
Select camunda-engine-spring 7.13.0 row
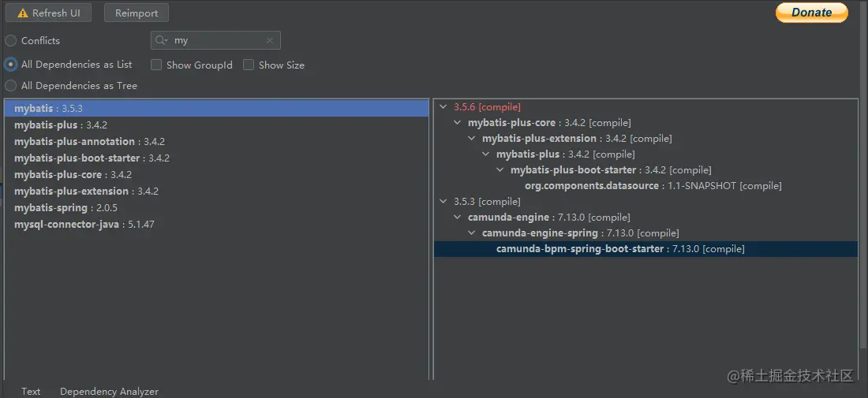(x=580, y=232)
